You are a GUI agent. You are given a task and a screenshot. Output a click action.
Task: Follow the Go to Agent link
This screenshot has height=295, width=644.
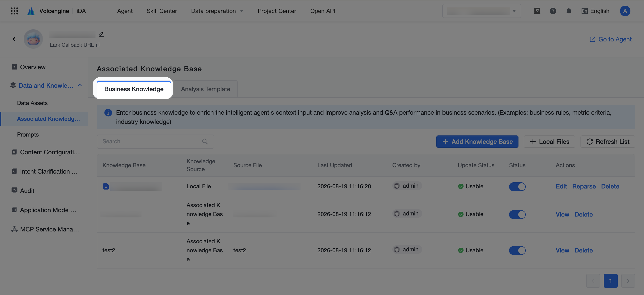pyautogui.click(x=610, y=39)
